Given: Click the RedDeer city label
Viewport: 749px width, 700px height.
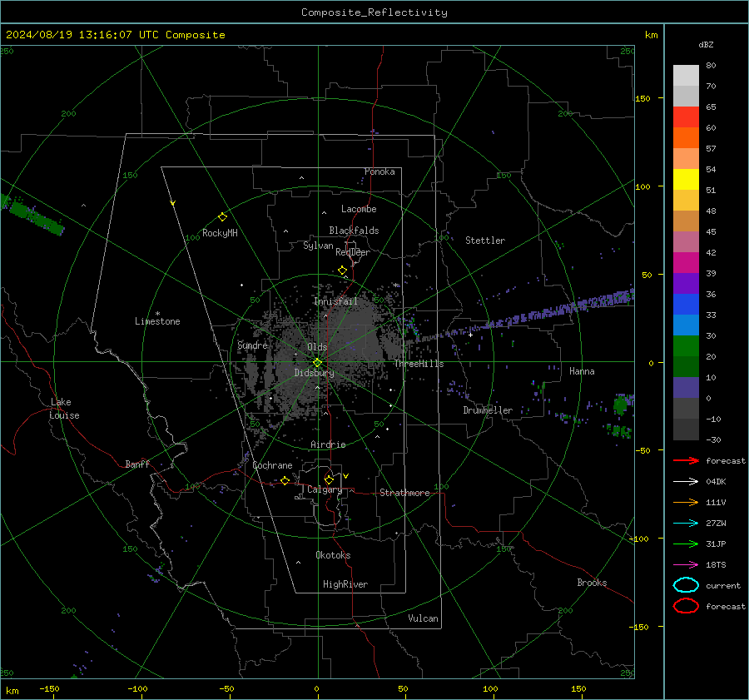Looking at the screenshot, I should 353,252.
